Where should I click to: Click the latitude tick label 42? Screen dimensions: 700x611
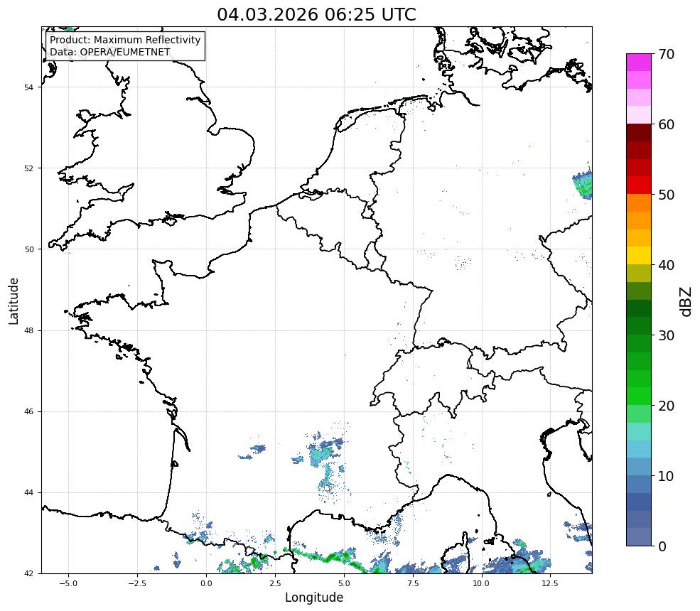tap(28, 573)
